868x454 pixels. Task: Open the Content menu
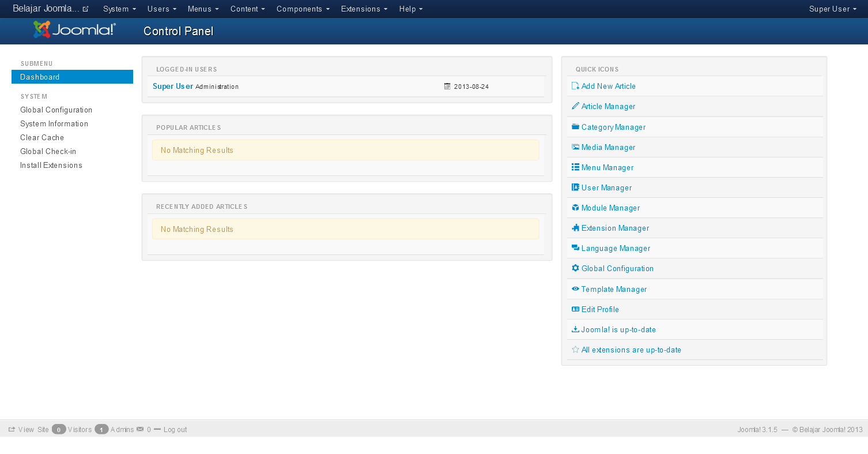(x=247, y=9)
